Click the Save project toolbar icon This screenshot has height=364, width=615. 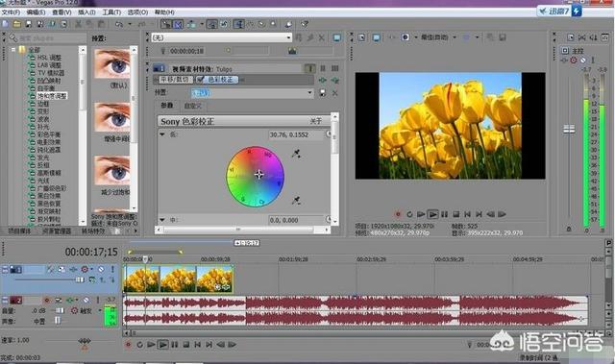[29, 24]
